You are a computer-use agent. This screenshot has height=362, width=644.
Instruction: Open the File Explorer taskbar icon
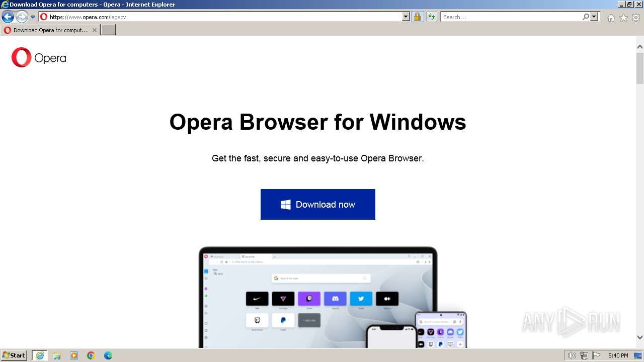pyautogui.click(x=57, y=355)
